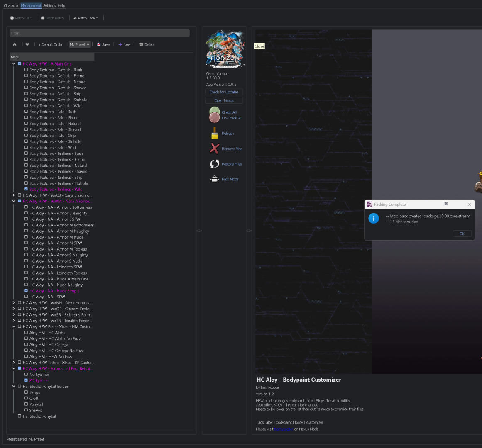Image resolution: width=482 pixels, height=448 pixels.
Task: Tick the HairStudio Ponytail checkbox
Action: pyautogui.click(x=20, y=416)
